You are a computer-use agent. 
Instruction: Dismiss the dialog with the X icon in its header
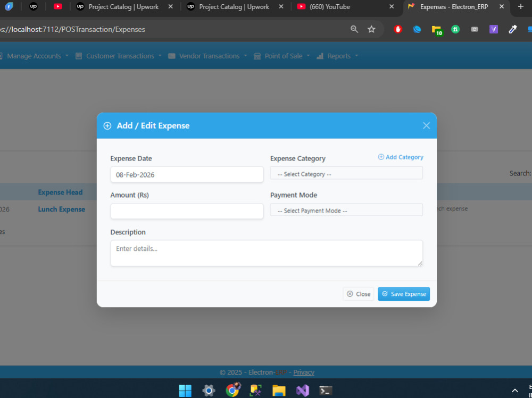(x=426, y=126)
